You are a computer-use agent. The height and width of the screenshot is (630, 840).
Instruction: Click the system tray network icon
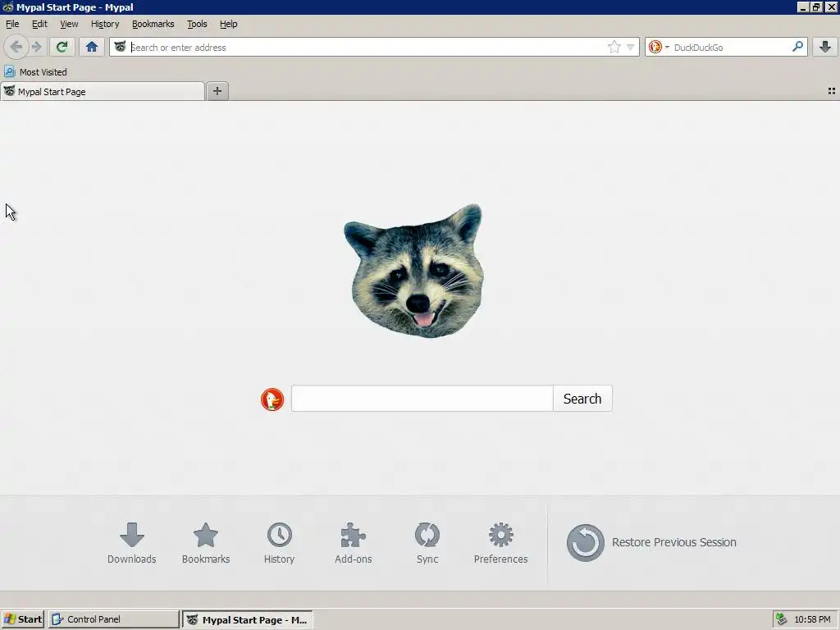(782, 619)
